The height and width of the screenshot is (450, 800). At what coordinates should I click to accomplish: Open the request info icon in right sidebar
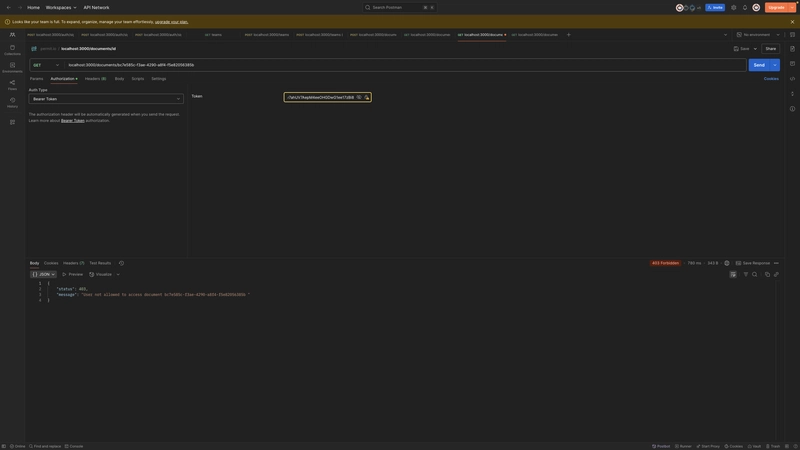[792, 109]
